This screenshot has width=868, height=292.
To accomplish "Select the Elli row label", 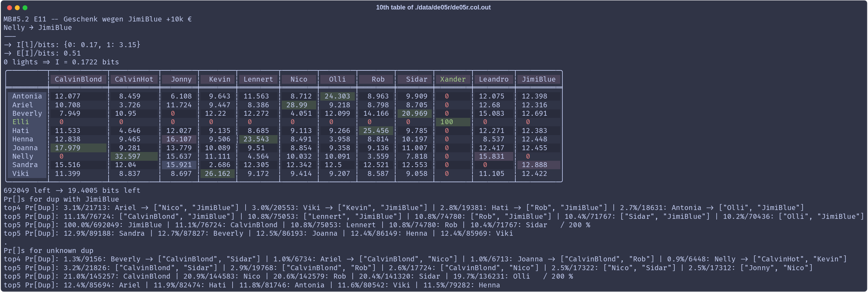I will pyautogui.click(x=21, y=122).
